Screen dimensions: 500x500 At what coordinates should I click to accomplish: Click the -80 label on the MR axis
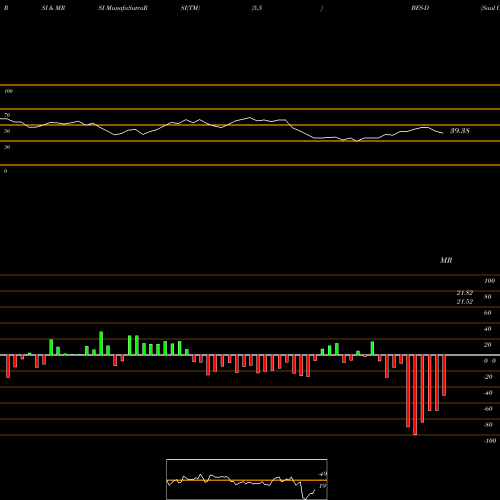pyautogui.click(x=488, y=425)
